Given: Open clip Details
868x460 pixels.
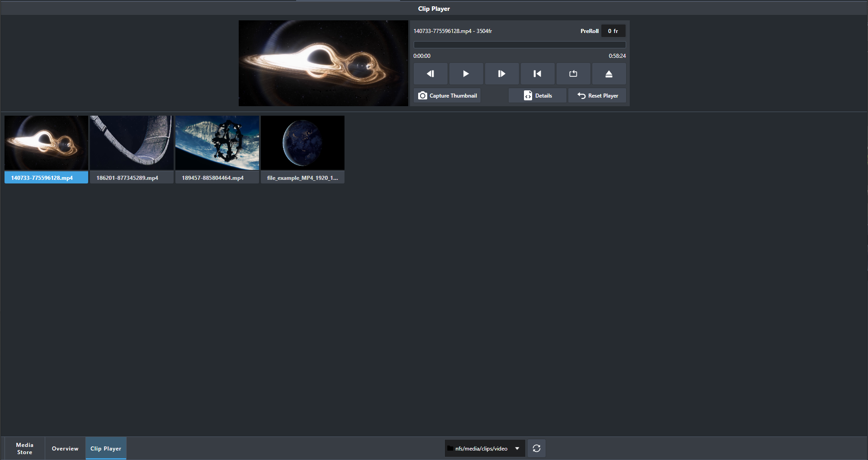Looking at the screenshot, I should pos(538,96).
